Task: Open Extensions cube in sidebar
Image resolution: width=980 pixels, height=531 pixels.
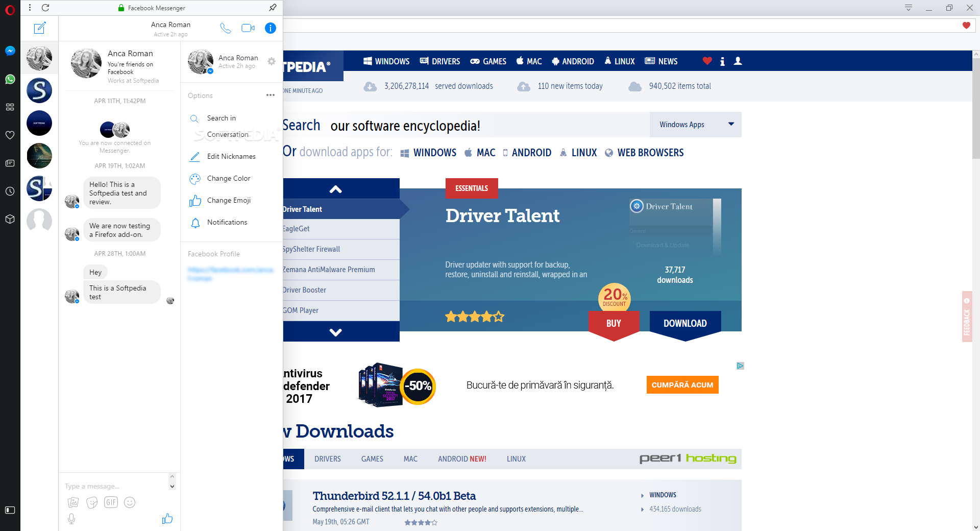Action: tap(10, 219)
